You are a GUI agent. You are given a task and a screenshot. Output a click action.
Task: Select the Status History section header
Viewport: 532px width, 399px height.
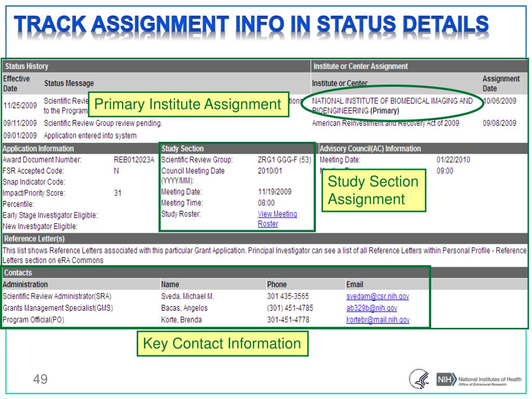click(x=156, y=66)
